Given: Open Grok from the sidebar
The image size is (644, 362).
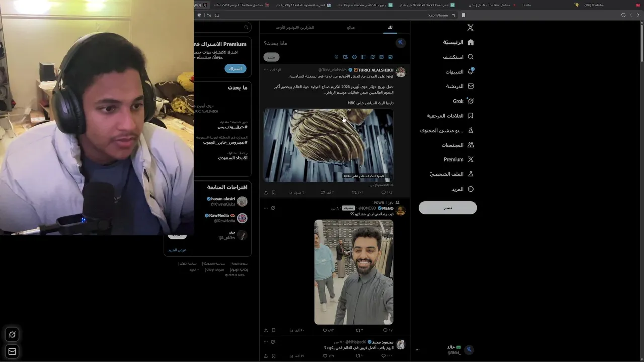Looking at the screenshot, I should [463, 101].
